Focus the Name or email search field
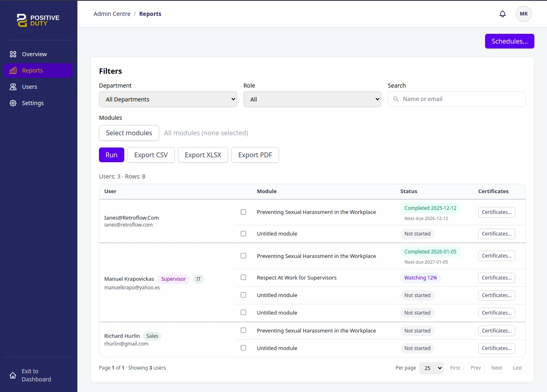 (460, 99)
